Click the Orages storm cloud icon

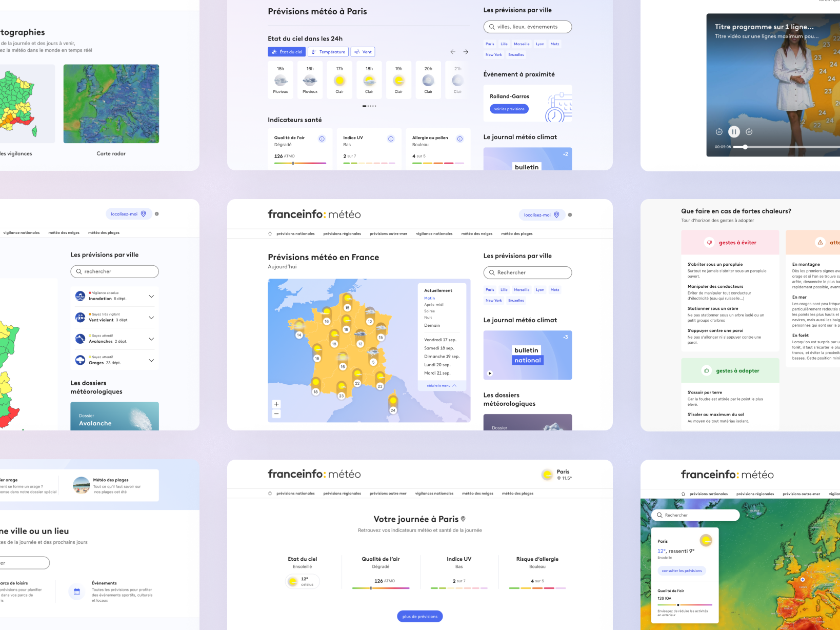[80, 360]
